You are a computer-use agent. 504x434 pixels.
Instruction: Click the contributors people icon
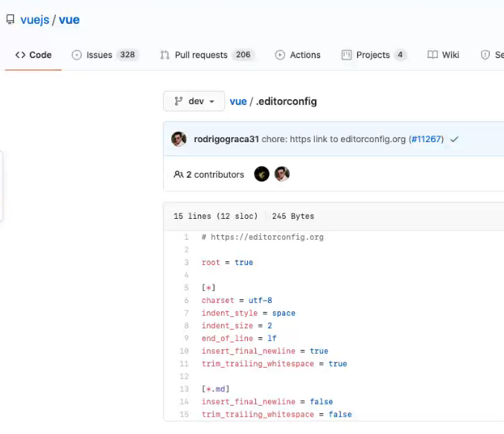(179, 174)
